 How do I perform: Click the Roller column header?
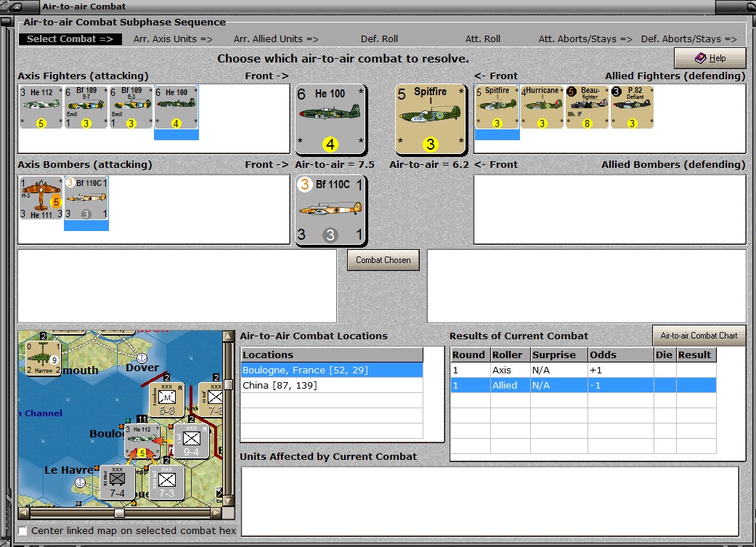(x=510, y=354)
